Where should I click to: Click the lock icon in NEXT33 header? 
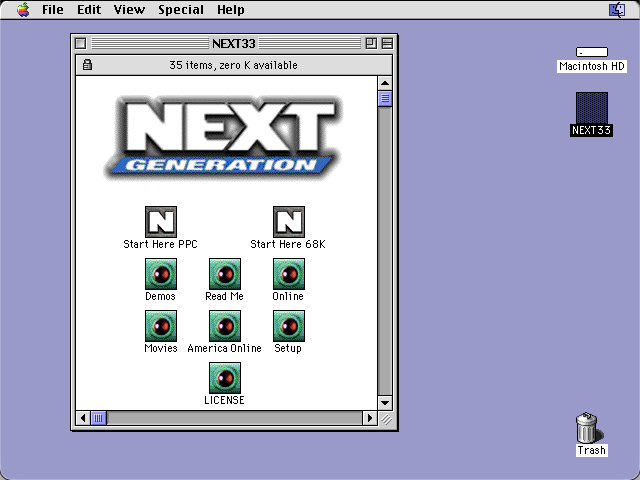pos(87,64)
